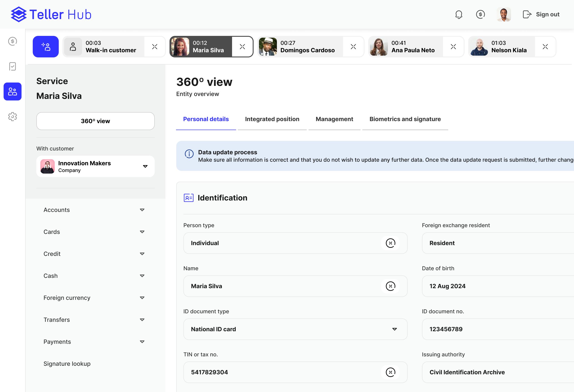
Task: Click the info icon in Data update banner
Action: click(189, 154)
